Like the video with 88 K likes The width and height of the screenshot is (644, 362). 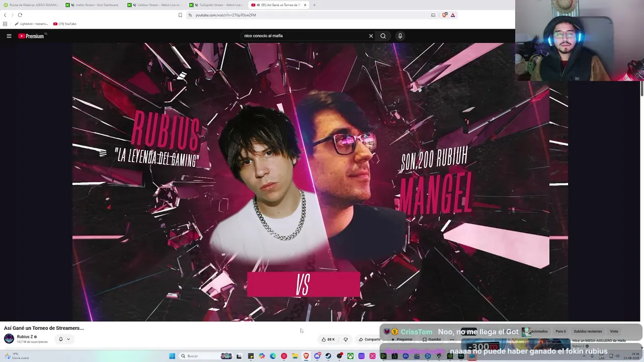[328, 339]
